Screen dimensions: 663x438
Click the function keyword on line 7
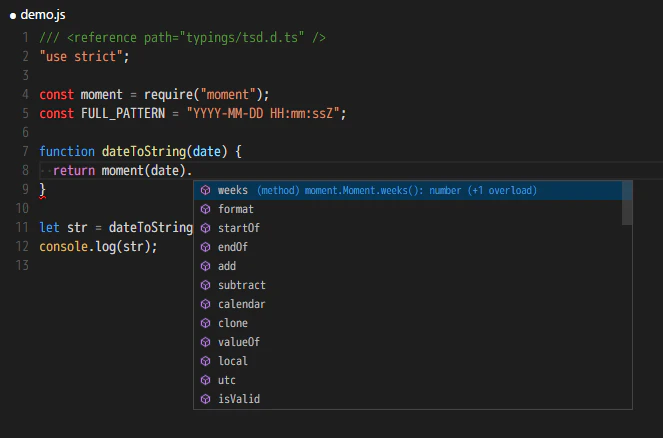pyautogui.click(x=67, y=151)
